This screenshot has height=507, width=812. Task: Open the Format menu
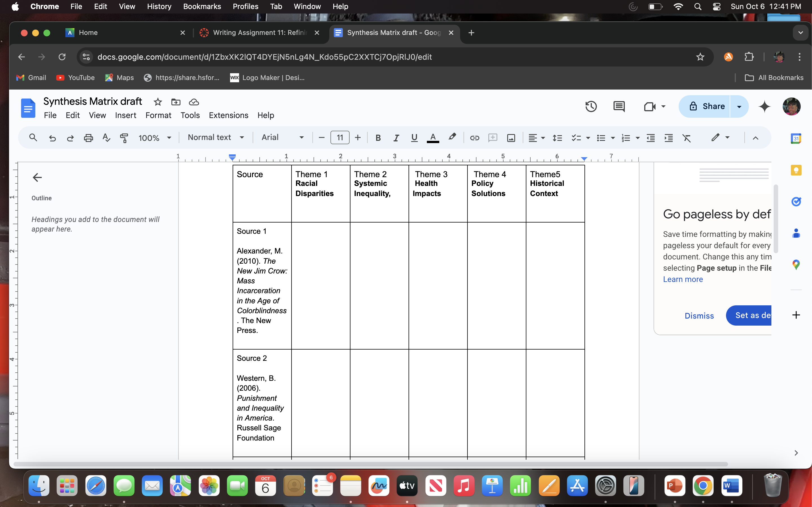pyautogui.click(x=158, y=115)
